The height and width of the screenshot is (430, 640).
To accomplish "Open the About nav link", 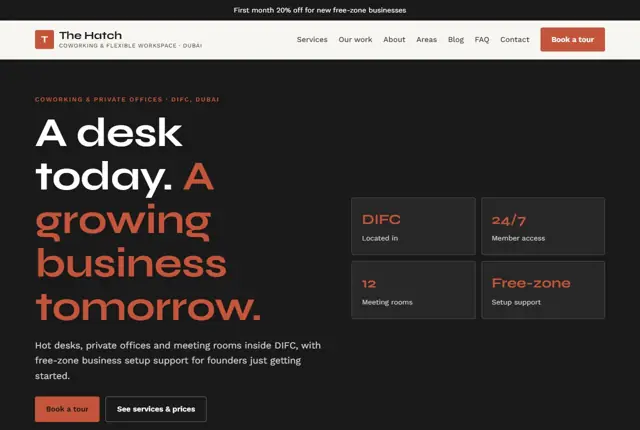I will pyautogui.click(x=394, y=40).
